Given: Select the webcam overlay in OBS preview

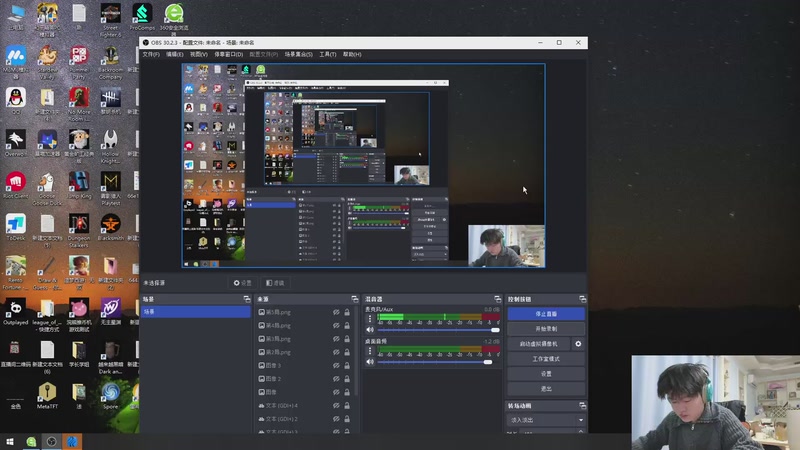Looking at the screenshot, I should click(506, 245).
